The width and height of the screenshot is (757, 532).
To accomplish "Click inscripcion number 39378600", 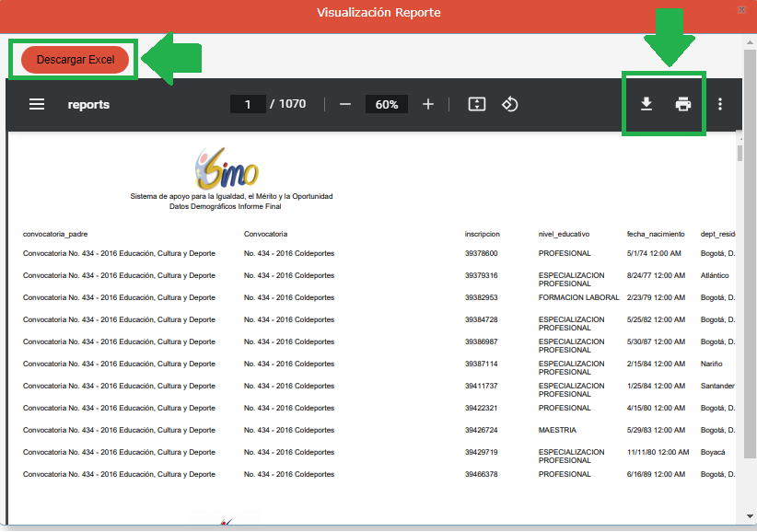I will tap(481, 253).
